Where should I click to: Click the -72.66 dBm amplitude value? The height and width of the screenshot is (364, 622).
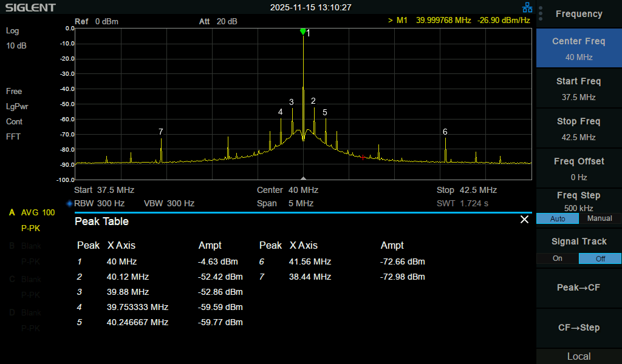[403, 262]
